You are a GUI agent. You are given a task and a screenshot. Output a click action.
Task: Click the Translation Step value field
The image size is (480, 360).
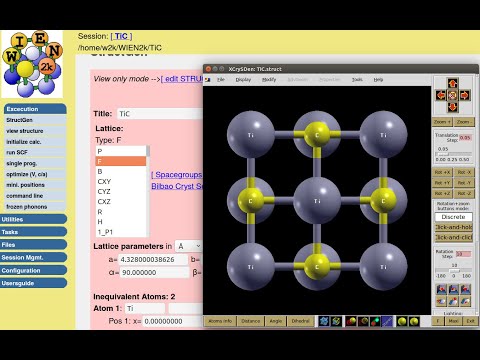coord(465,138)
